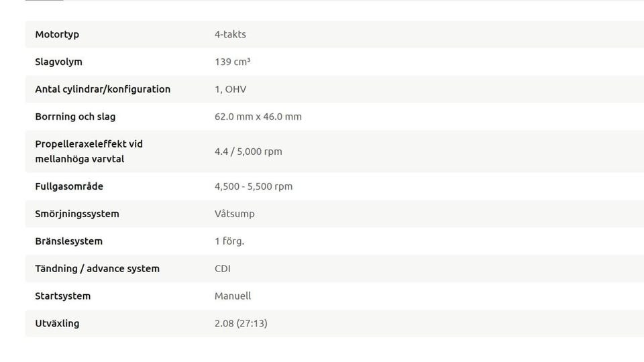Select the 4.4 / 5,000 rpm value

click(x=248, y=152)
